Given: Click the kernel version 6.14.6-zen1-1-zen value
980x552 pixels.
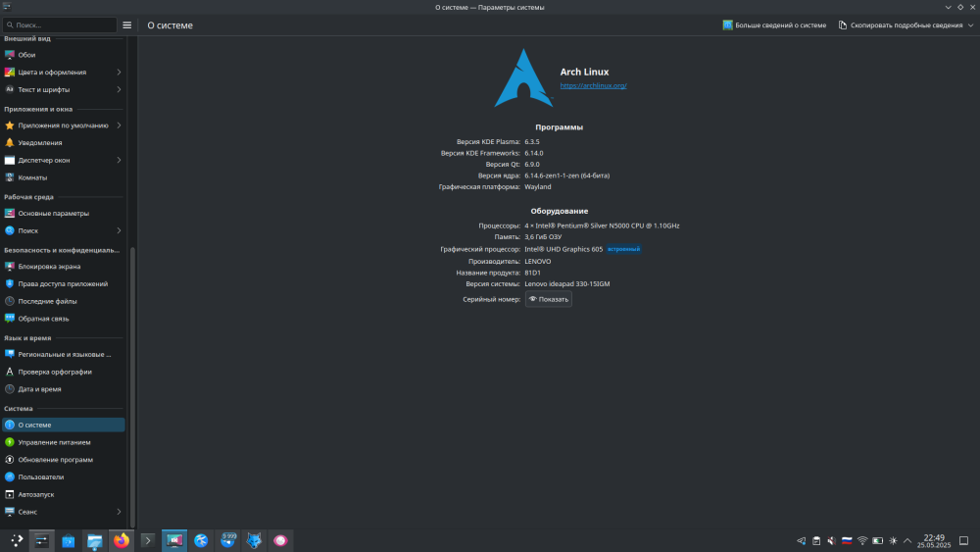Looking at the screenshot, I should pos(566,176).
